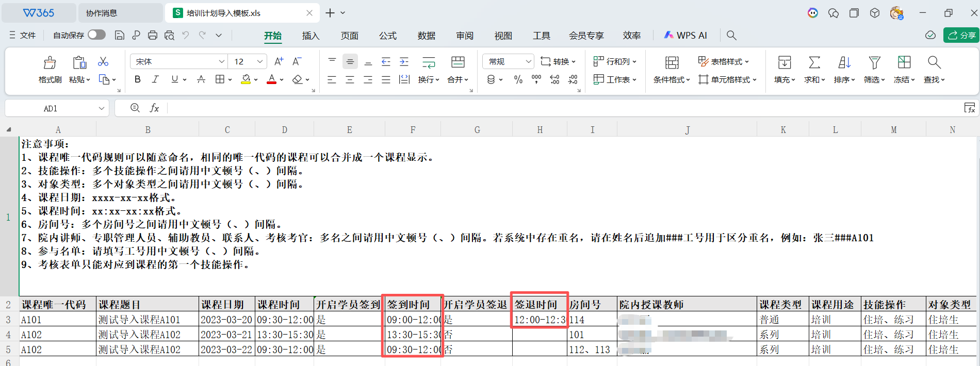The image size is (980, 366).
Task: Switch to the 页面 tab
Action: tap(349, 36)
